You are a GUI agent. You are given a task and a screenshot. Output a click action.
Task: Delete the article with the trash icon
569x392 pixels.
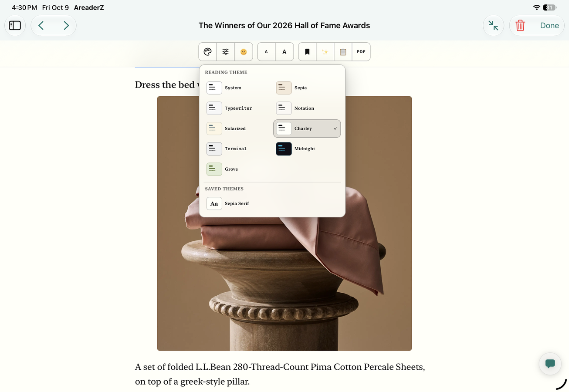point(520,26)
